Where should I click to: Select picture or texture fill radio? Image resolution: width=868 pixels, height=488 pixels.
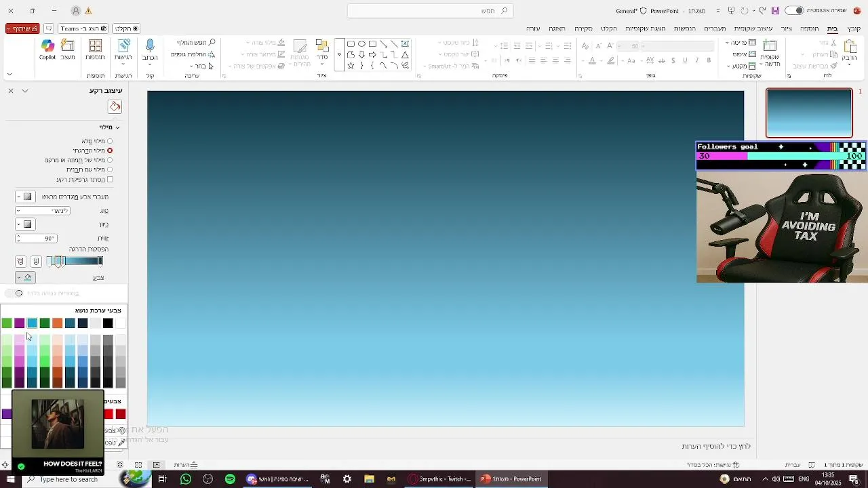(109, 160)
